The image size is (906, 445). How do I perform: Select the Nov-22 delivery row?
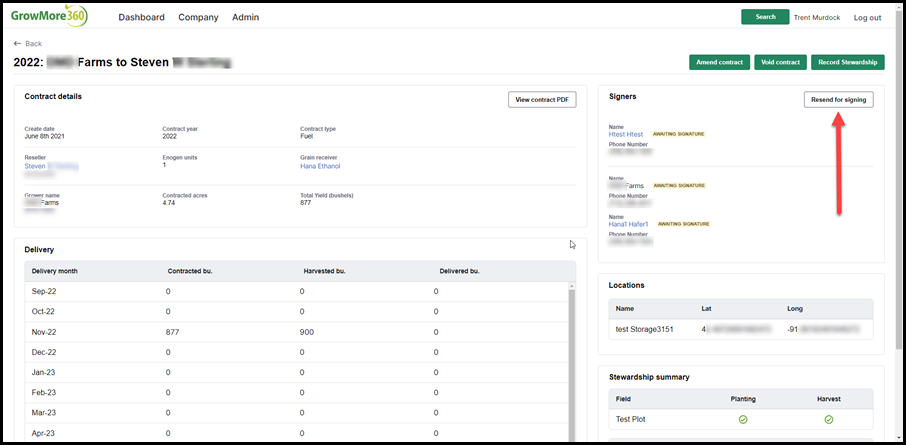pos(296,332)
